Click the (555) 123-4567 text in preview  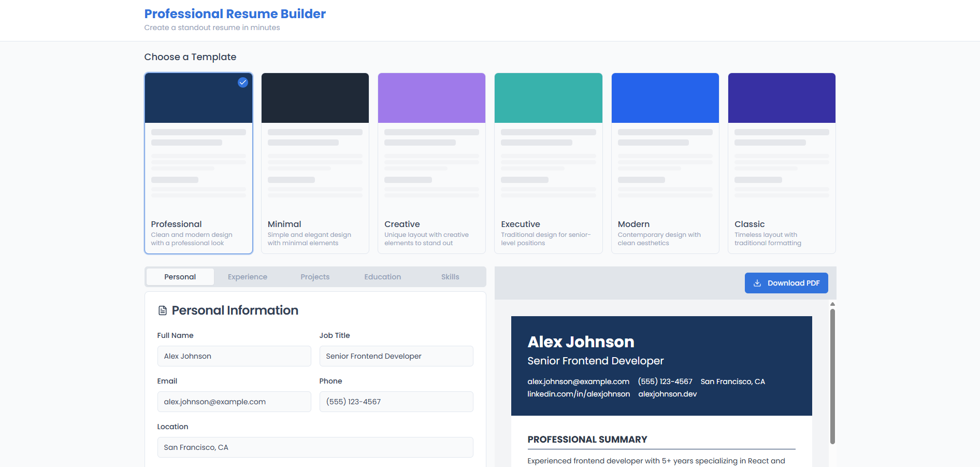(665, 381)
